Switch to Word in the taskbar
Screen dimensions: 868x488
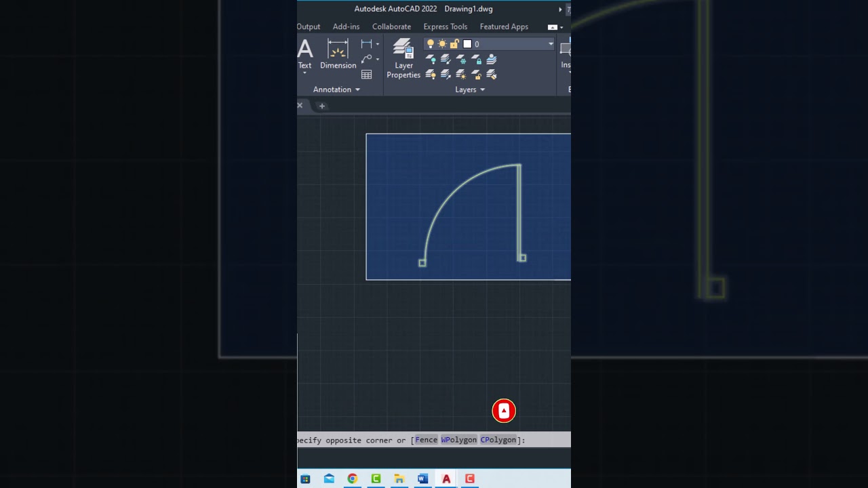pos(422,479)
